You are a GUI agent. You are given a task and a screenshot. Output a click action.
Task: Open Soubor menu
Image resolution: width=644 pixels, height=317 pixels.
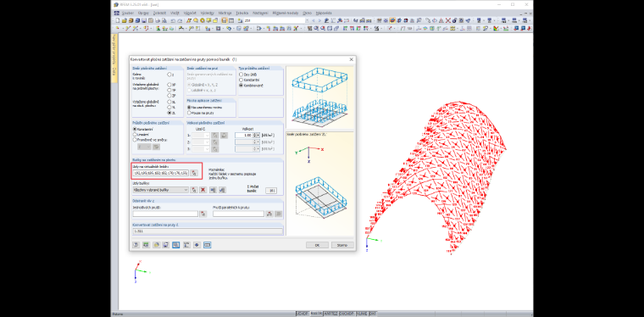[x=127, y=14]
